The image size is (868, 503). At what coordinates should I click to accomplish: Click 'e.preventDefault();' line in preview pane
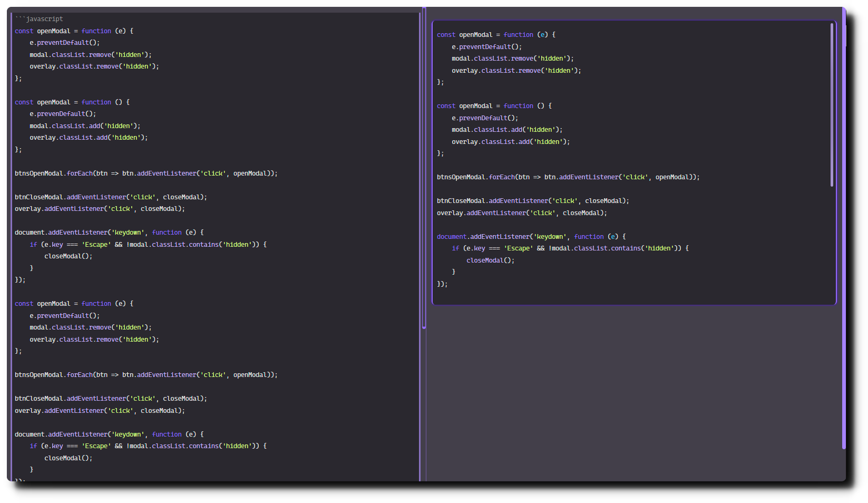(x=486, y=47)
